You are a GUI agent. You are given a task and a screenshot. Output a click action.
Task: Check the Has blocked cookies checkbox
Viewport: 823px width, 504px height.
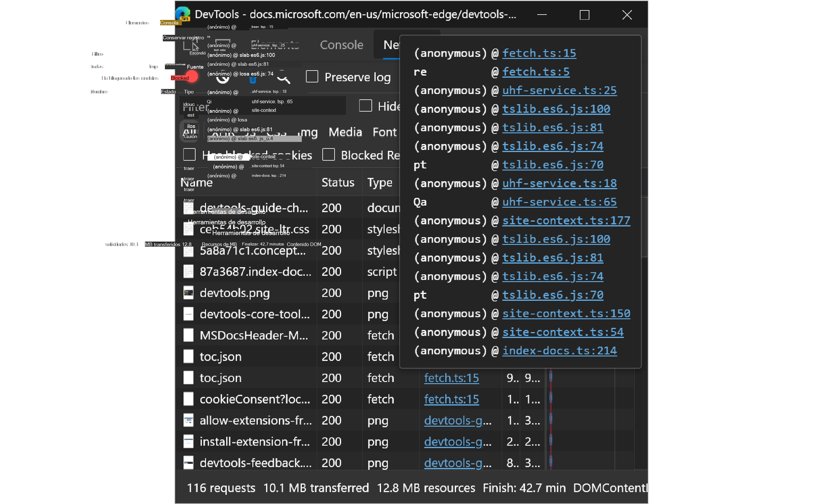(x=189, y=154)
